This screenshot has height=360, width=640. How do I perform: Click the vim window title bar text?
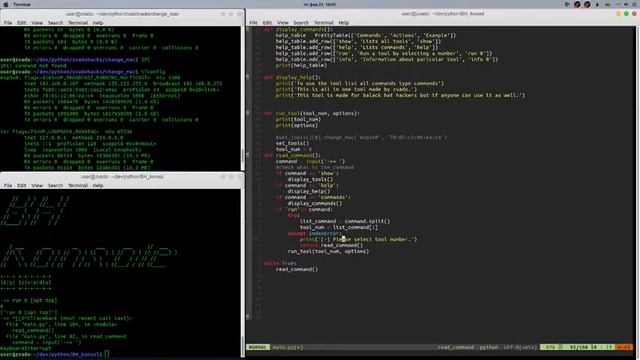(442, 13)
